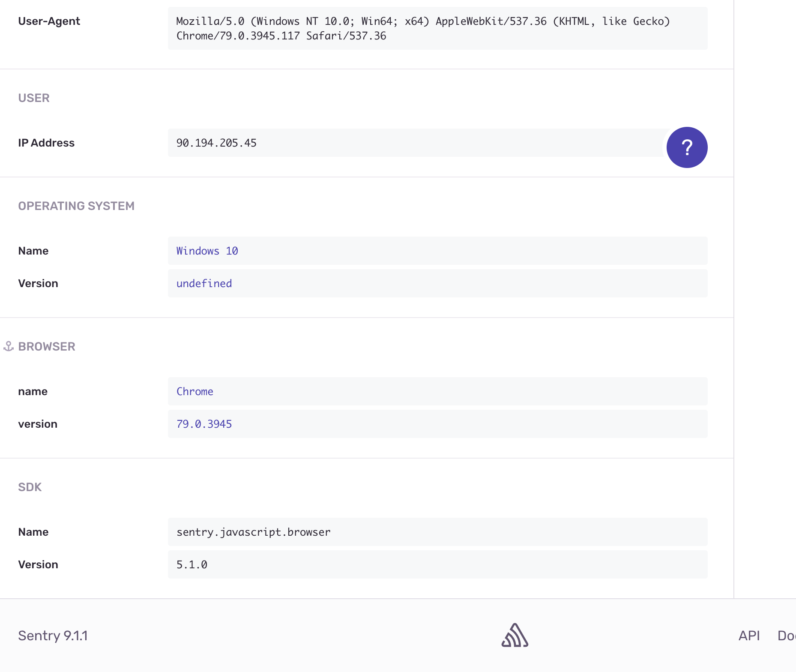Click the USER section header
Viewport: 796px width, 672px height.
(34, 98)
